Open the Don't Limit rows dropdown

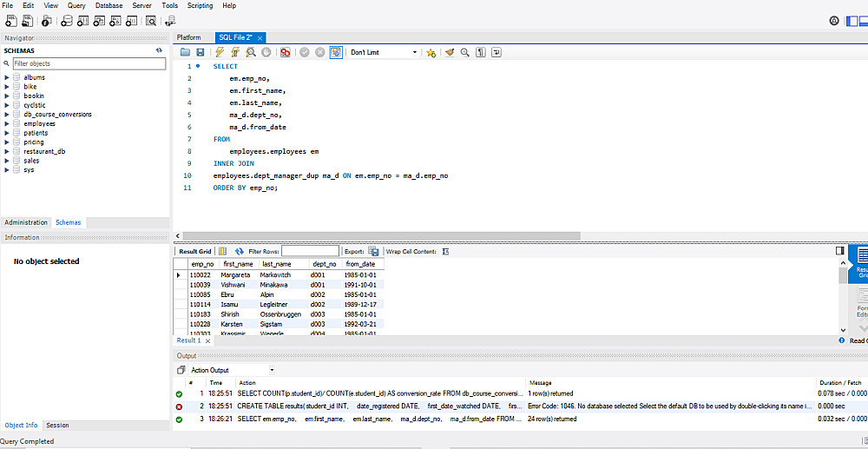click(x=383, y=52)
